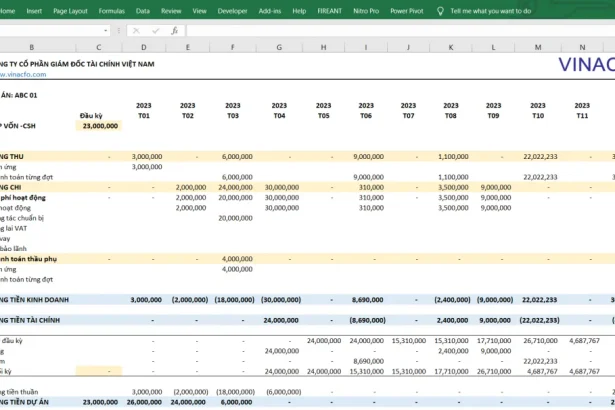615x410 pixels.
Task: Switch to the FIREANT tab
Action: point(329,11)
